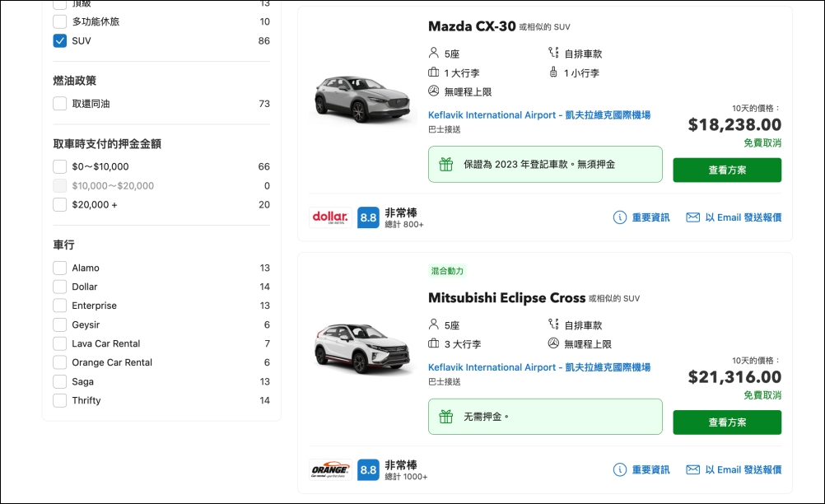The width and height of the screenshot is (825, 504).
Task: Click the seat-count person icon for Mitsubishi Eclipse Cross
Action: 434,324
